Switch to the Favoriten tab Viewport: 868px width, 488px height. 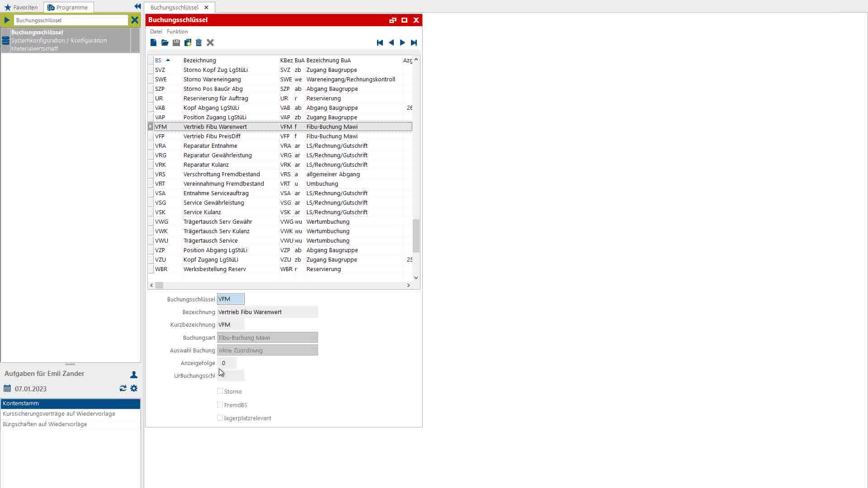tap(22, 7)
